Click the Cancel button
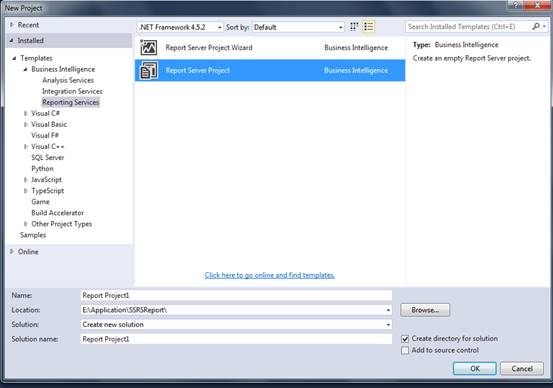The width and height of the screenshot is (553, 388). (x=522, y=369)
